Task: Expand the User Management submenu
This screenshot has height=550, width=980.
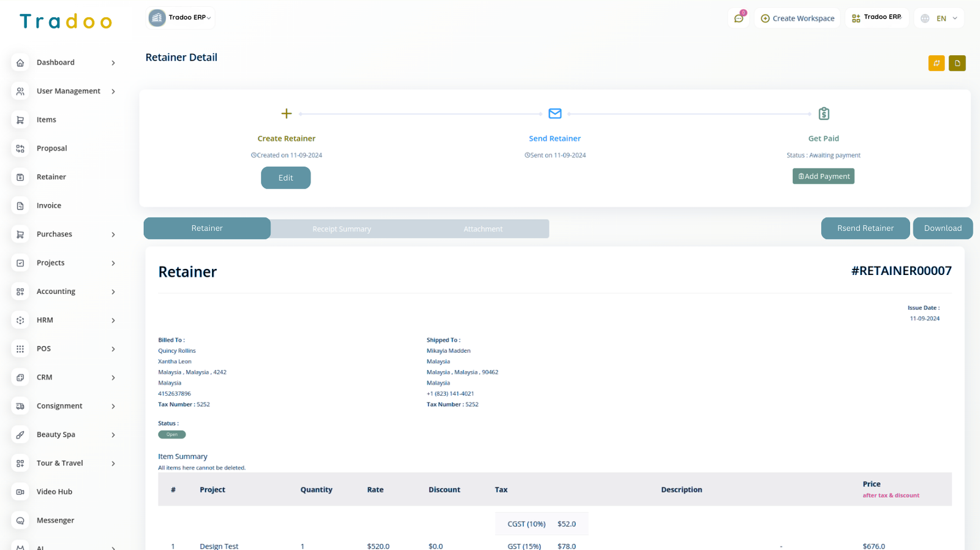Action: (x=113, y=91)
